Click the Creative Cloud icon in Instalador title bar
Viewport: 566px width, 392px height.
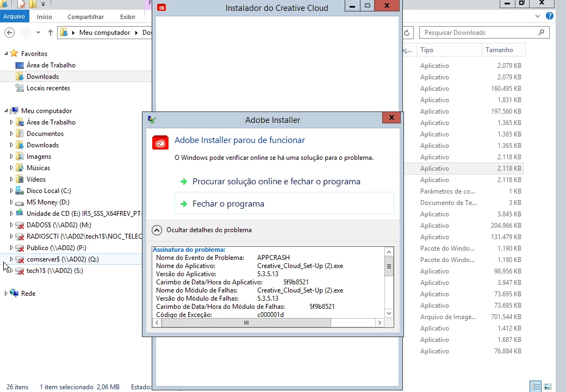161,7
